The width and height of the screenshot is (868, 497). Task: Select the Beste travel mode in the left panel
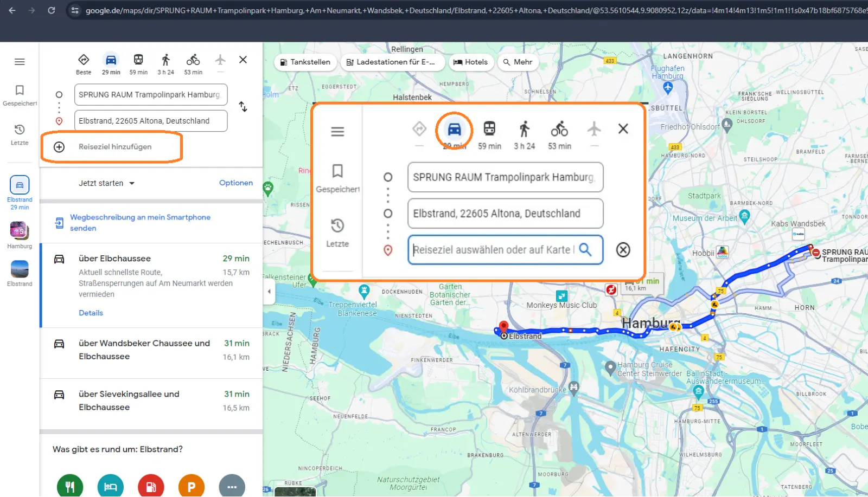coord(84,64)
